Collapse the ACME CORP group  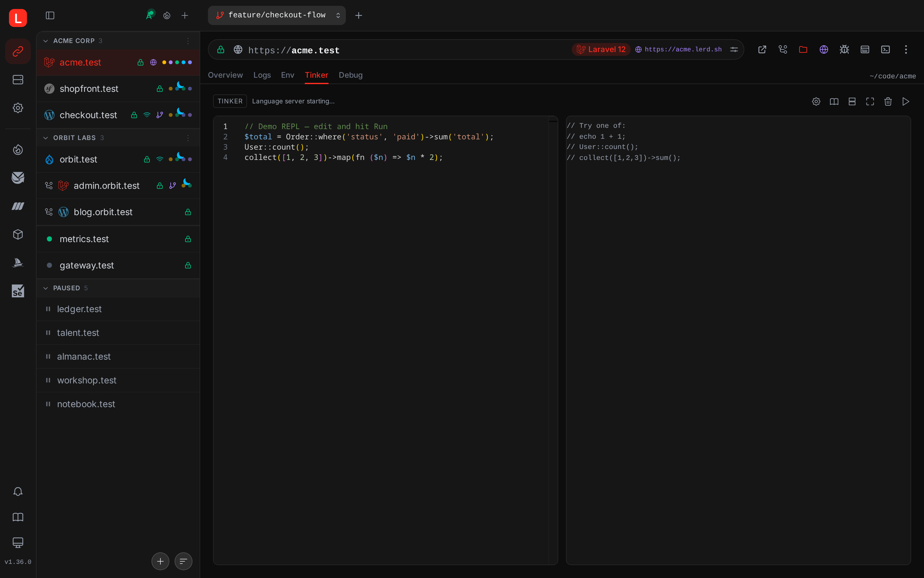point(46,41)
